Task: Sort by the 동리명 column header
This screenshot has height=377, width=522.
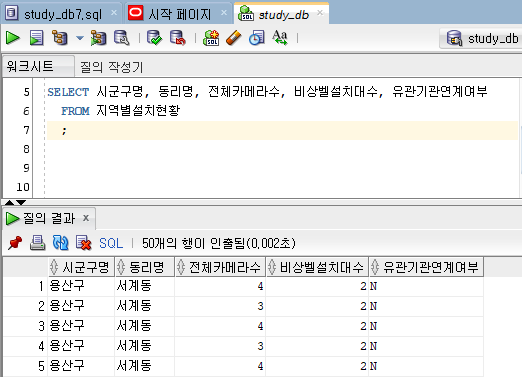Action: pyautogui.click(x=145, y=267)
